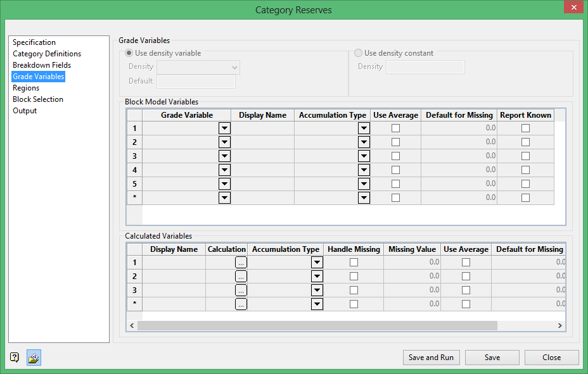Viewport: 588px width, 374px height.
Task: Click the Save button
Action: tap(492, 358)
